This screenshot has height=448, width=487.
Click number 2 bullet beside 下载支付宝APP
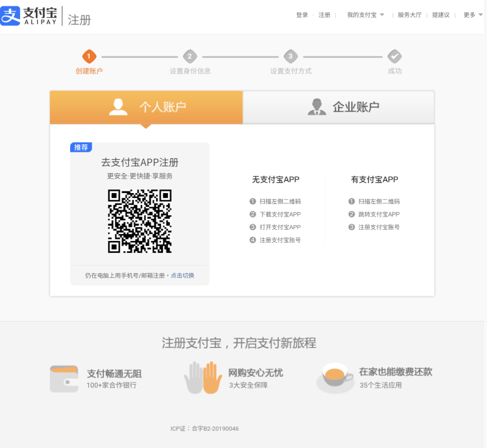point(253,214)
